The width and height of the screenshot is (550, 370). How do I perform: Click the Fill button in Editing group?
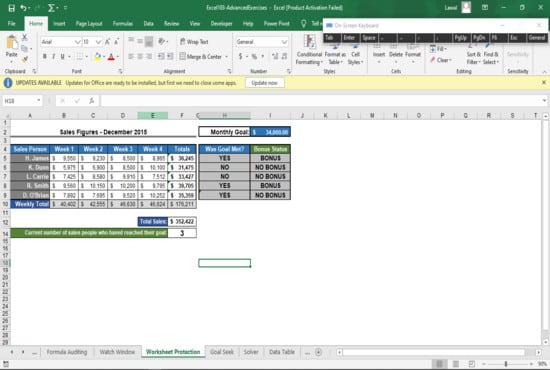[438, 49]
